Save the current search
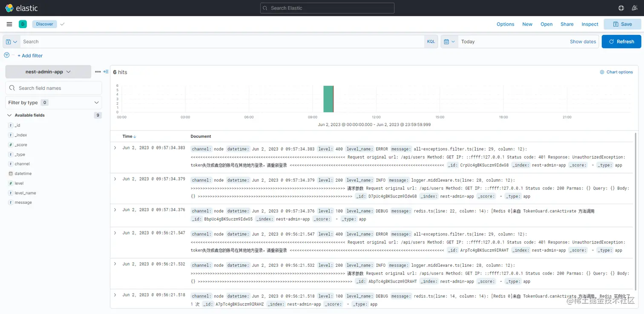 click(x=622, y=24)
